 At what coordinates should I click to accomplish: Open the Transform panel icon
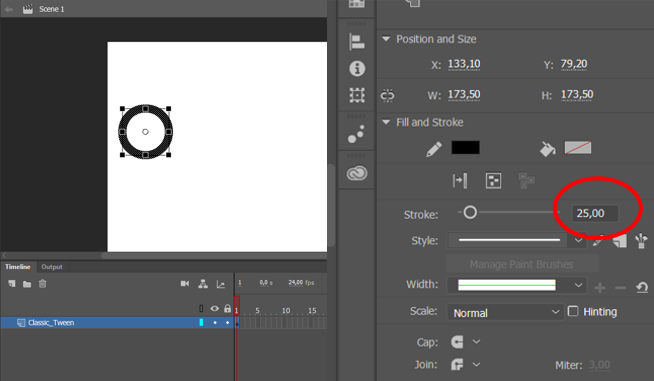357,95
